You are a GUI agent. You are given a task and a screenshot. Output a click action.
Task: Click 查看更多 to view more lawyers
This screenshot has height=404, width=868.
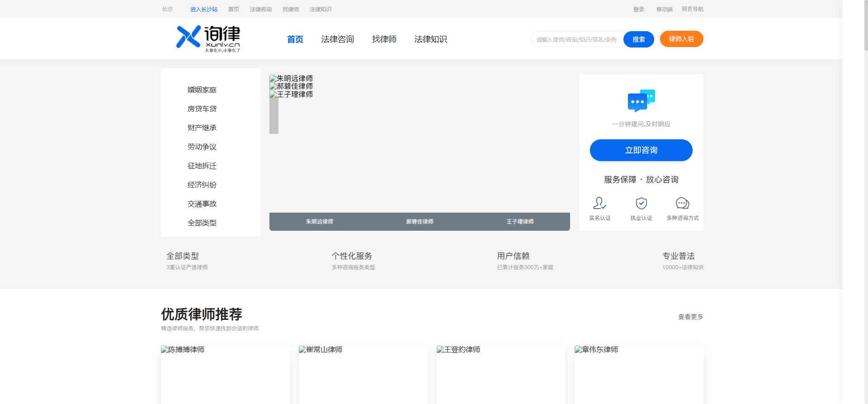click(690, 317)
